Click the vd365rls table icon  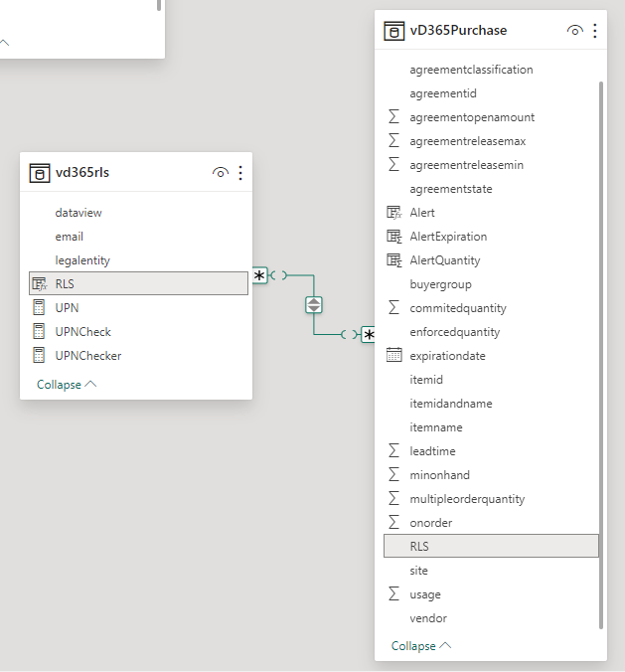click(x=40, y=173)
